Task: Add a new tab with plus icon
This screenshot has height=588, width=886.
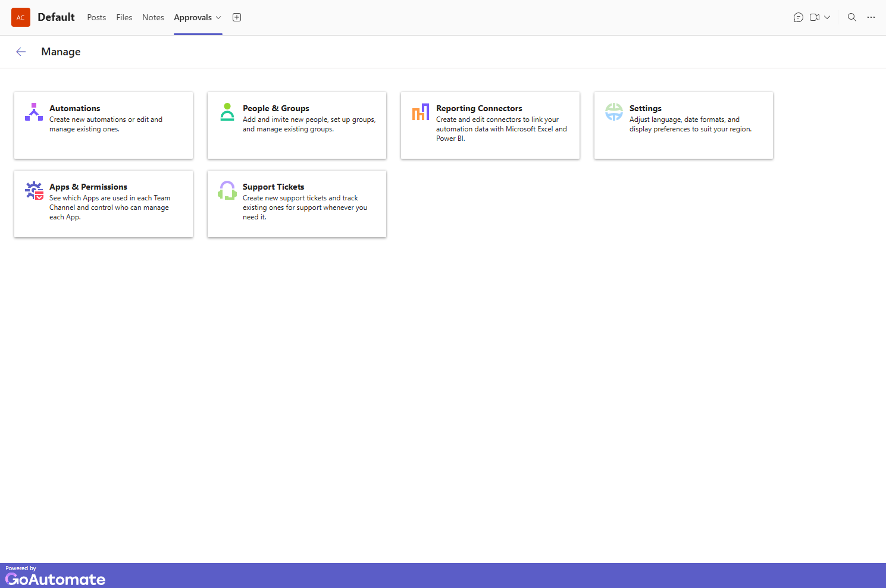Action: click(x=237, y=17)
